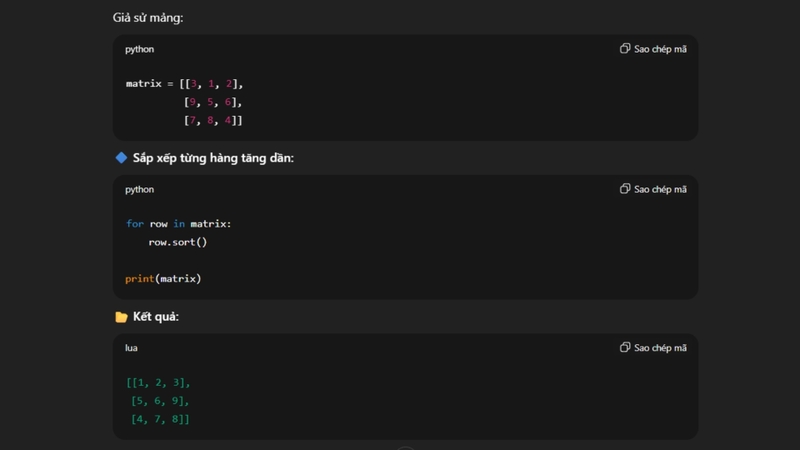The height and width of the screenshot is (450, 800).
Task: Click the copy icon in the row.sort() code block
Action: point(625,189)
